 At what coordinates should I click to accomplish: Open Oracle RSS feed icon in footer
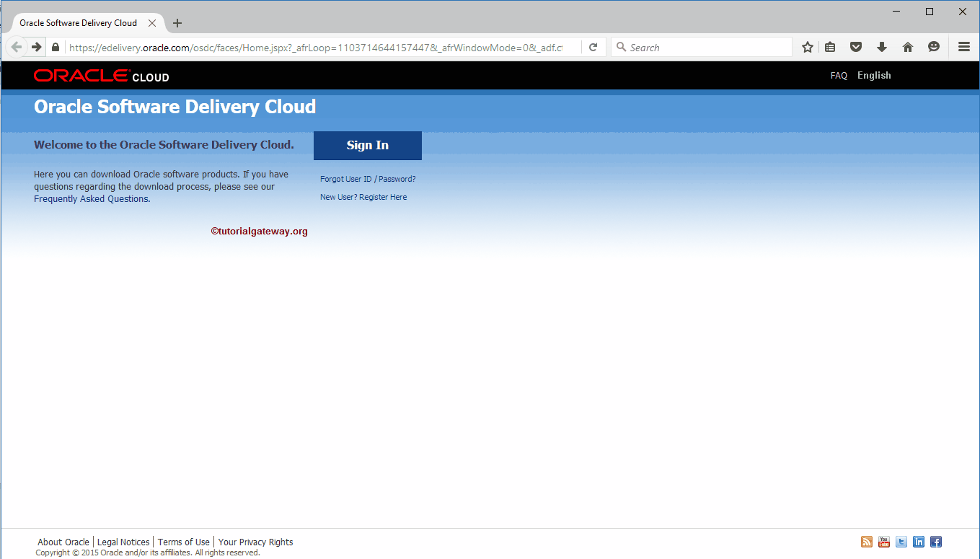pyautogui.click(x=867, y=542)
